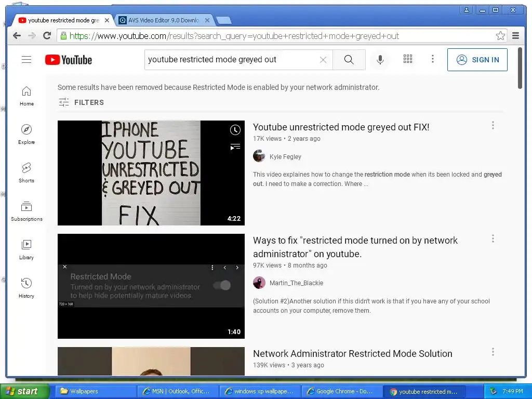Visit Martin_The_Blackie channel name
This screenshot has width=532, height=399.
pyautogui.click(x=296, y=283)
